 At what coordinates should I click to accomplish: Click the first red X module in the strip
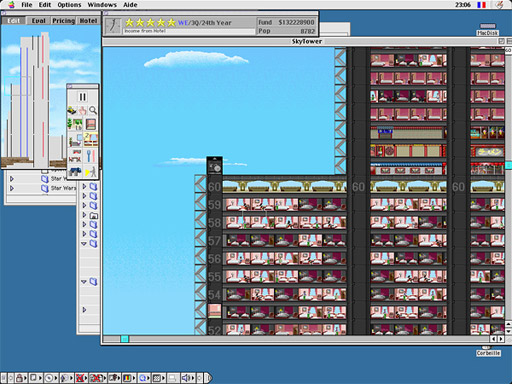click(x=81, y=378)
